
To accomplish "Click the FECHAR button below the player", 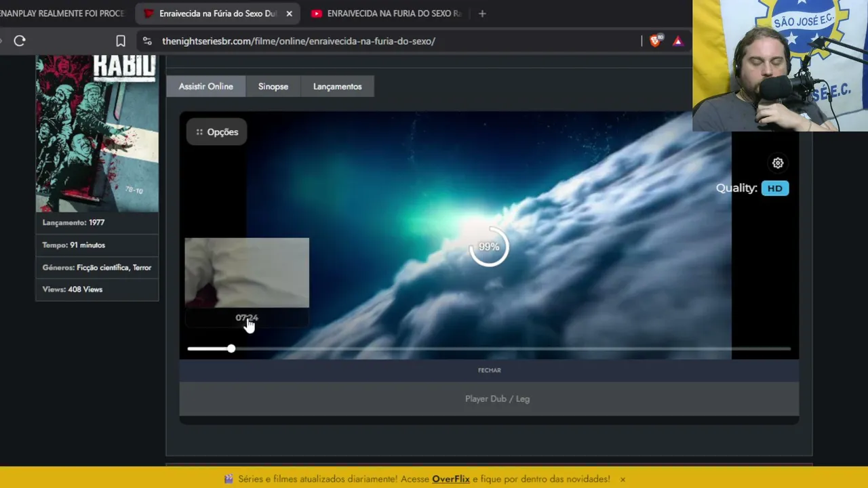I will point(489,370).
